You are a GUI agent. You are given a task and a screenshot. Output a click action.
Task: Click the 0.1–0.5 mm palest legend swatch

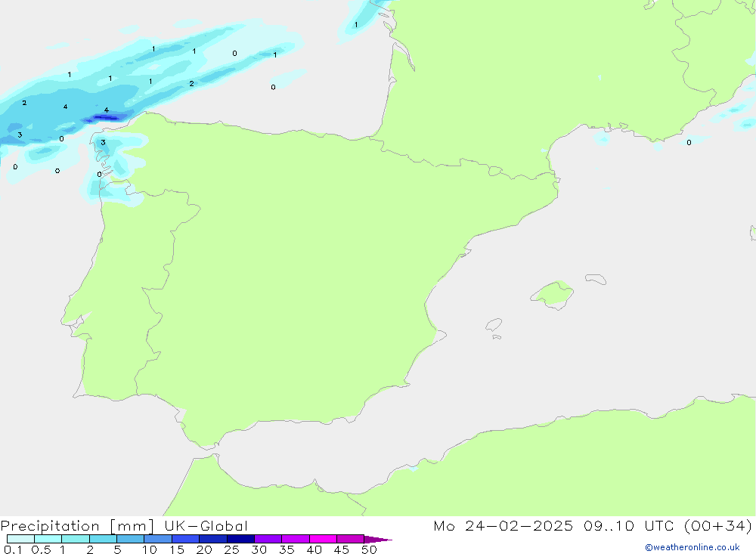(x=20, y=539)
